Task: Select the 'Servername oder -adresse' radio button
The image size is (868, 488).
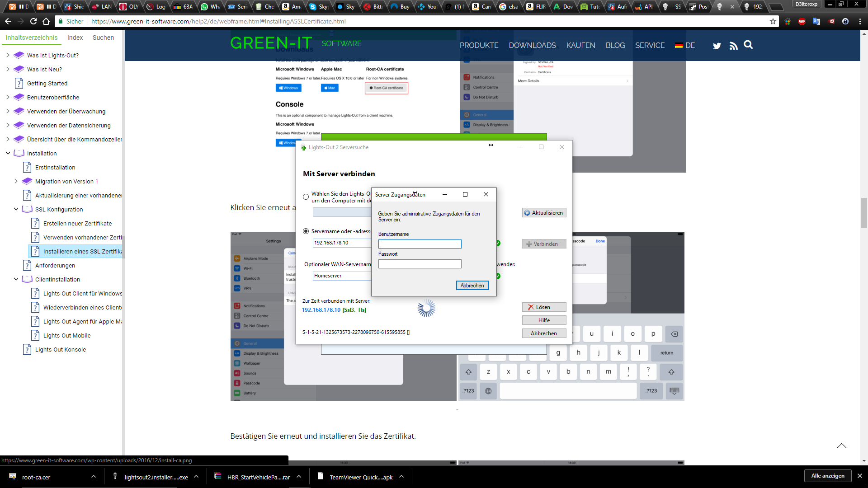Action: click(x=306, y=231)
